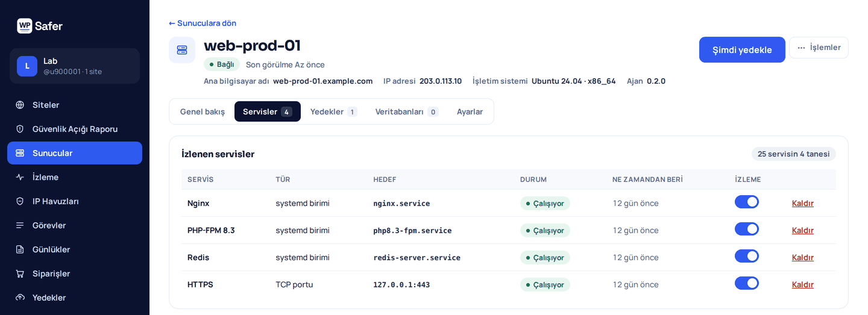Click the Çalışıyor badge in HTTPS row
Image resolution: width=868 pixels, height=315 pixels.
click(x=545, y=284)
